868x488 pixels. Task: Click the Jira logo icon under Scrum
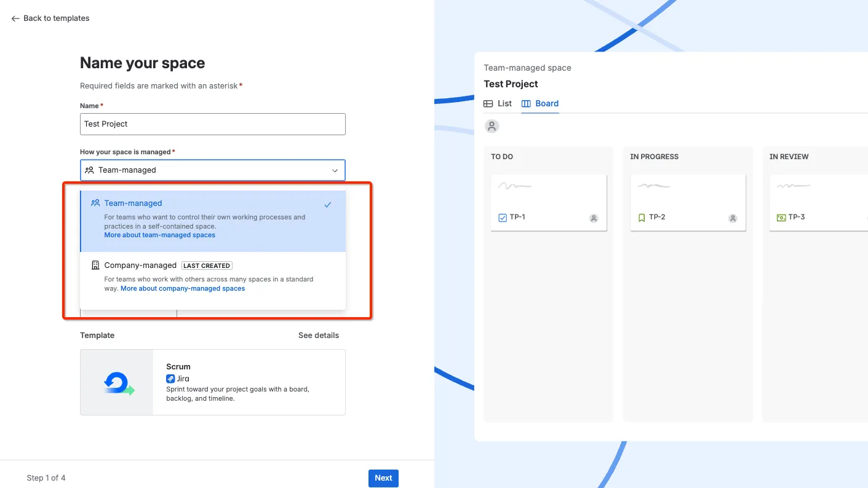(170, 379)
